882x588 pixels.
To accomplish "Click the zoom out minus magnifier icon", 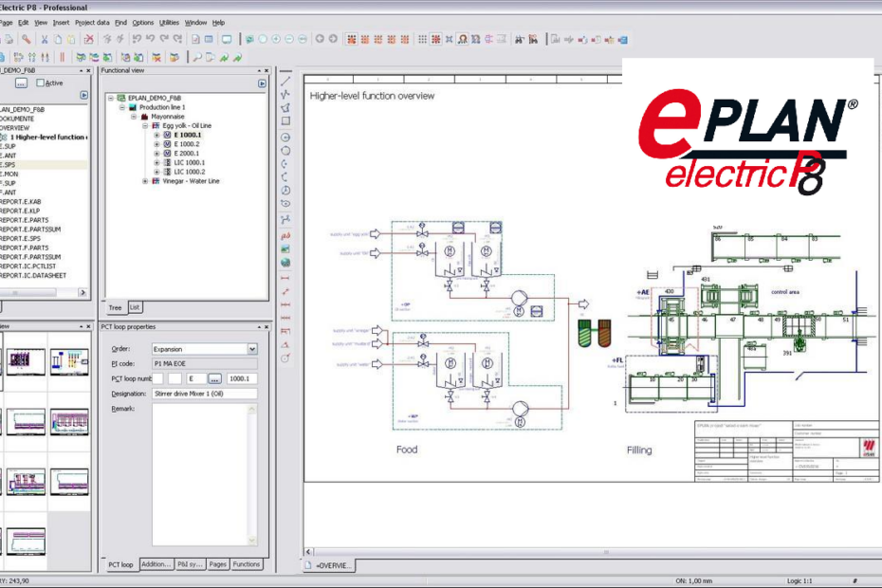I will (x=289, y=40).
